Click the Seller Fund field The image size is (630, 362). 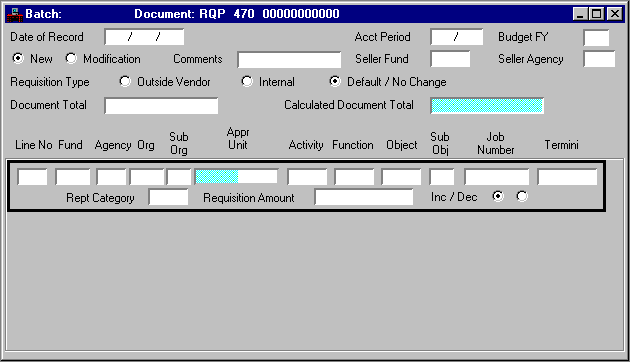click(450, 59)
